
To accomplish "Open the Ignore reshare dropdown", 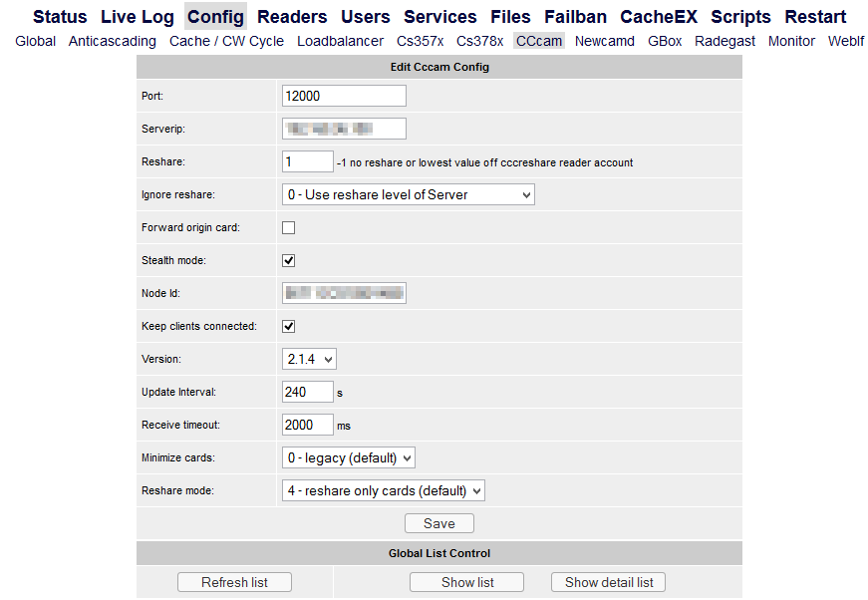I will (x=409, y=194).
